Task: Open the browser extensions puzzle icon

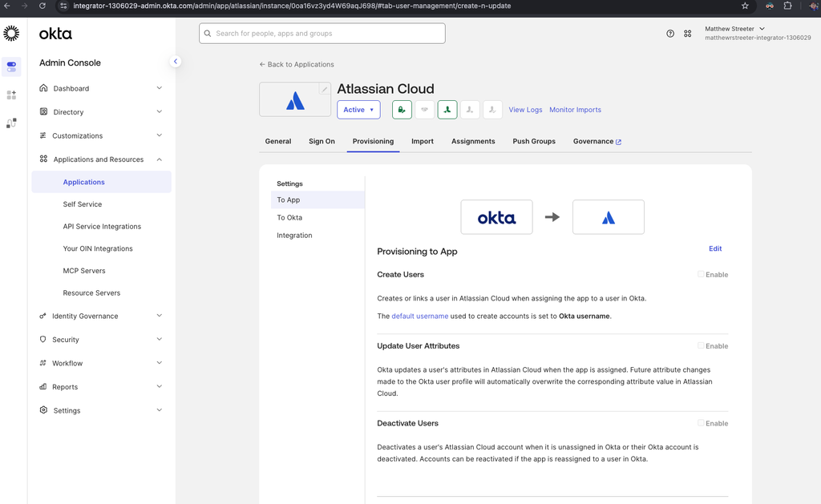Action: point(787,6)
